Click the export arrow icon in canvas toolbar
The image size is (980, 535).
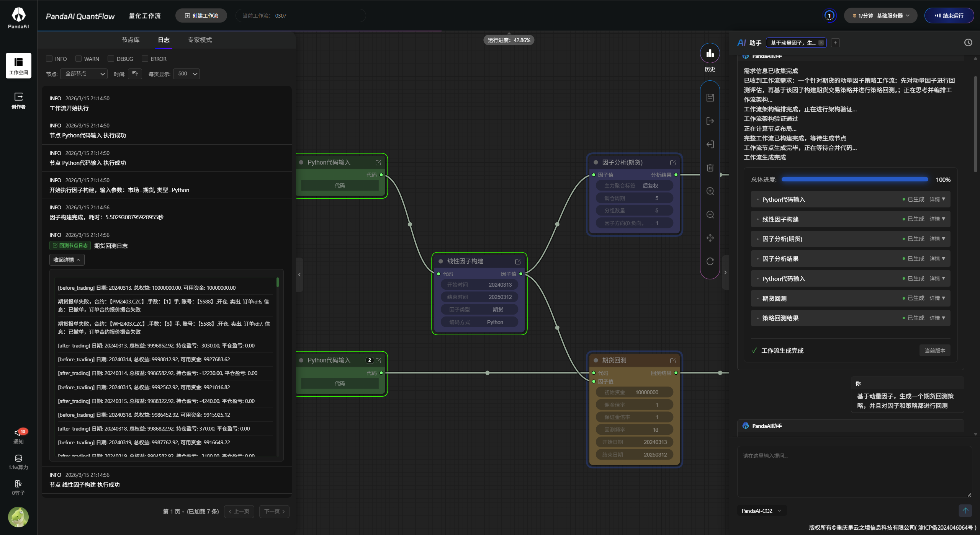coord(710,121)
